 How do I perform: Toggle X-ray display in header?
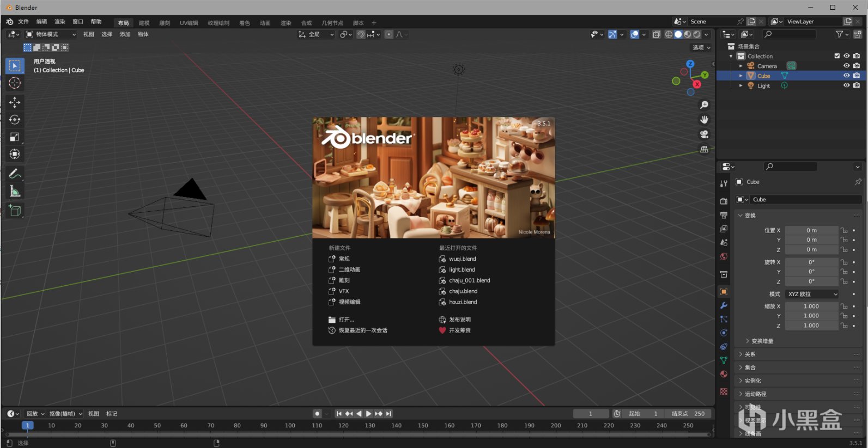[x=657, y=34]
